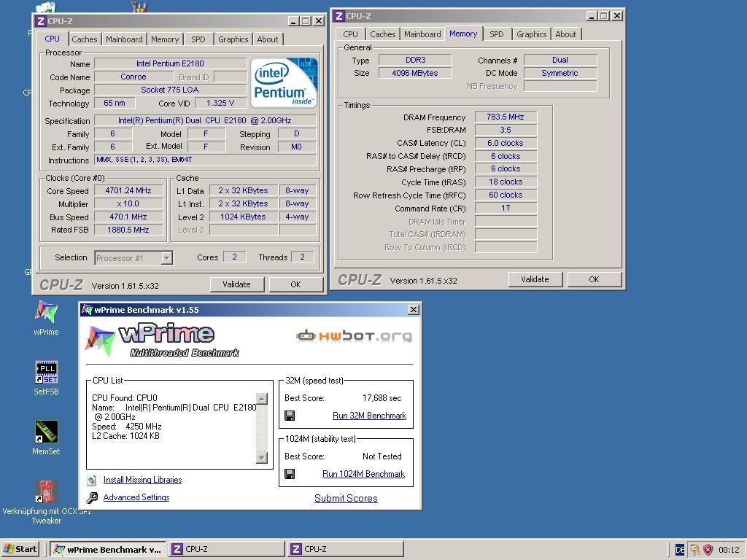Click the DE language indicator in tray
Image resolution: width=747 pixels, height=560 pixels.
pyautogui.click(x=680, y=550)
